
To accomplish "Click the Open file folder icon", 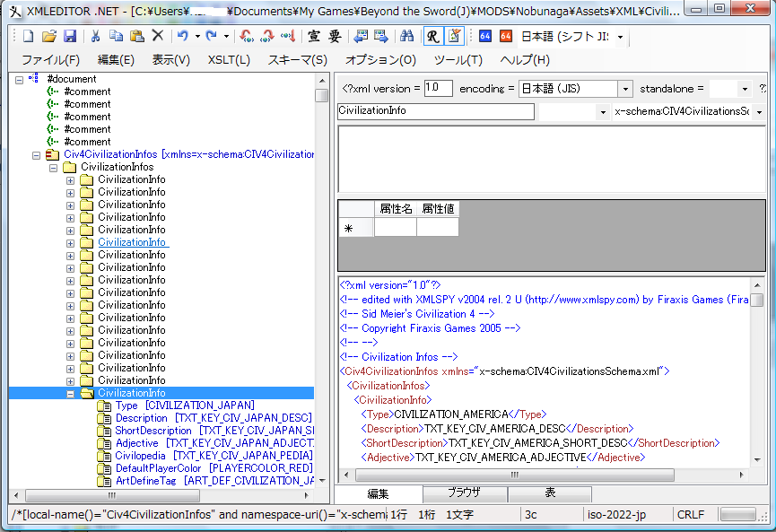I will coord(49,37).
